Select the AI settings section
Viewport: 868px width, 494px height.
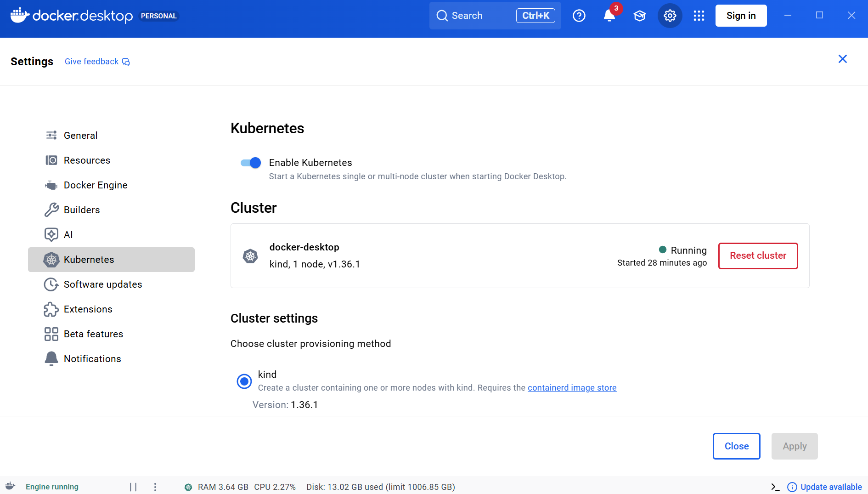pos(111,234)
